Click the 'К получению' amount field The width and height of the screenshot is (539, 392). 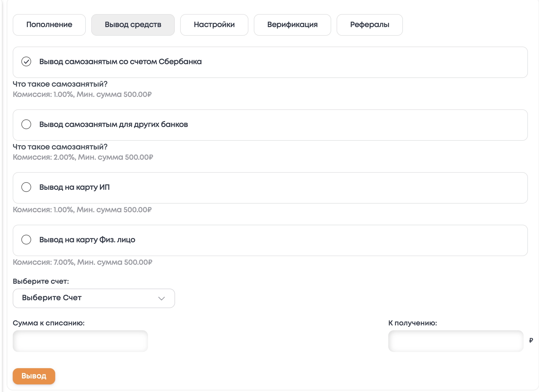[x=456, y=341]
